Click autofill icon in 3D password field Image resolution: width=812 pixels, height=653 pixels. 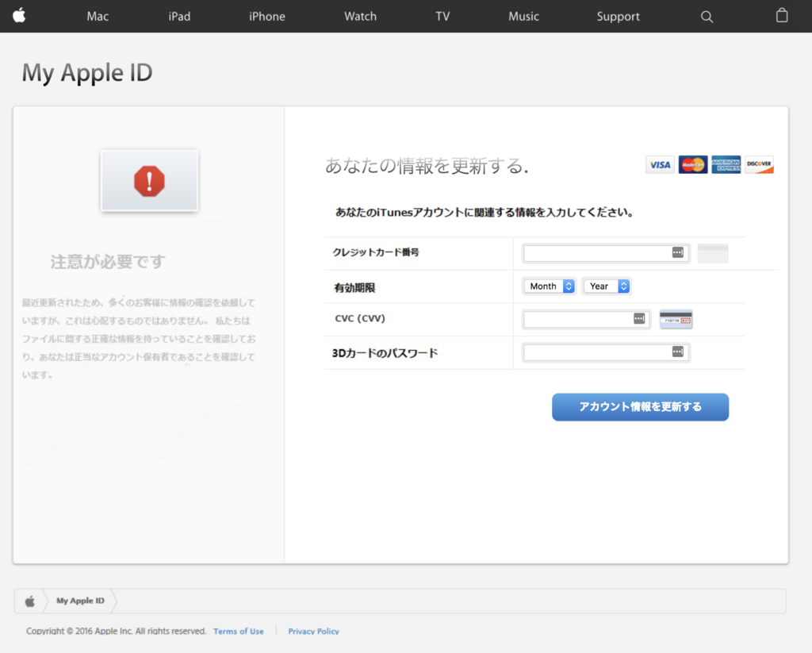pos(678,352)
